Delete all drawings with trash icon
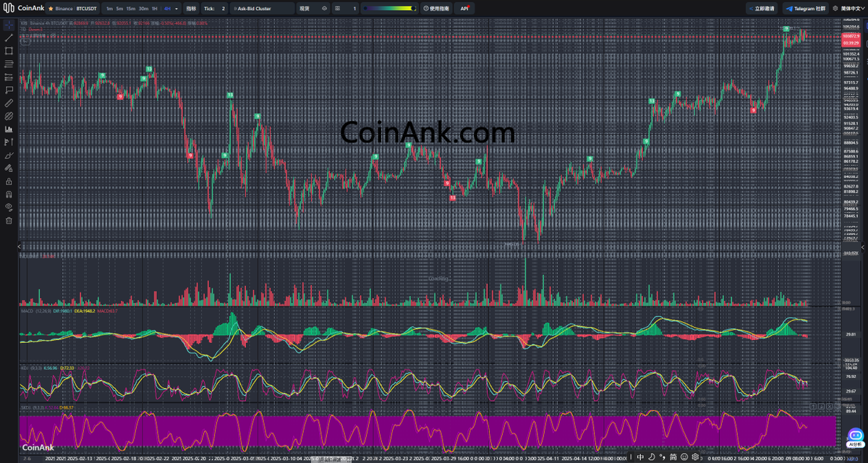Image resolution: width=868 pixels, height=463 pixels. click(x=9, y=221)
